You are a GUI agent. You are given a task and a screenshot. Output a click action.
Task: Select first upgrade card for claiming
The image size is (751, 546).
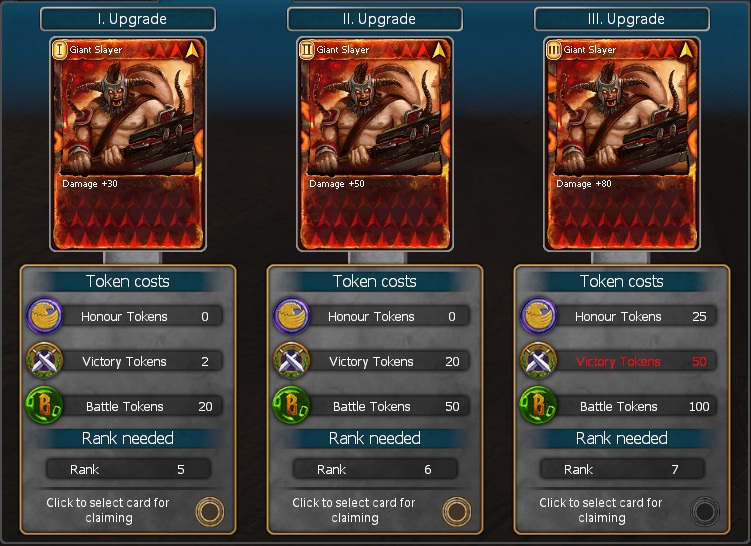click(210, 511)
